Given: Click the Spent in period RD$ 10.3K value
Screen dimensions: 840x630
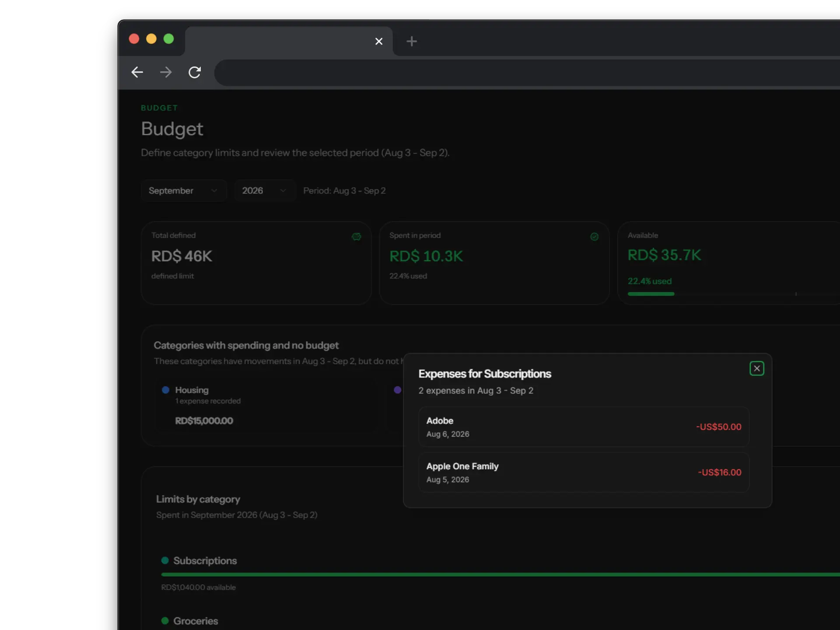Looking at the screenshot, I should pyautogui.click(x=426, y=256).
